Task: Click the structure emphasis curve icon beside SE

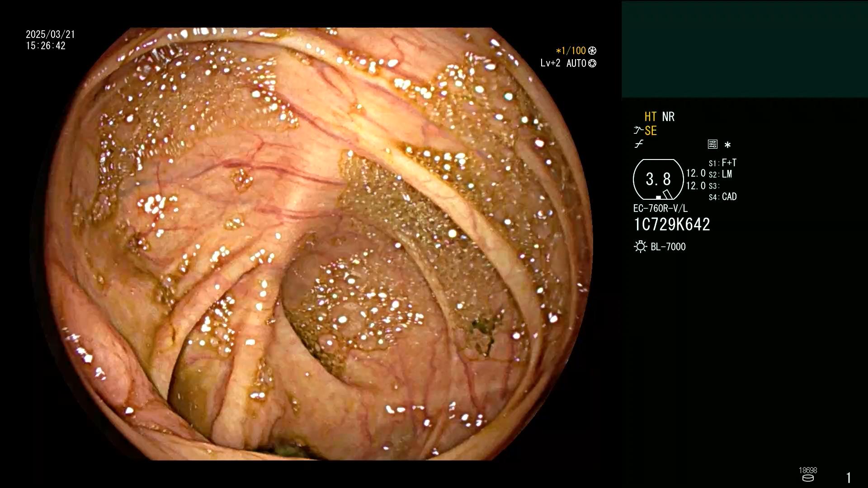Action: point(638,131)
